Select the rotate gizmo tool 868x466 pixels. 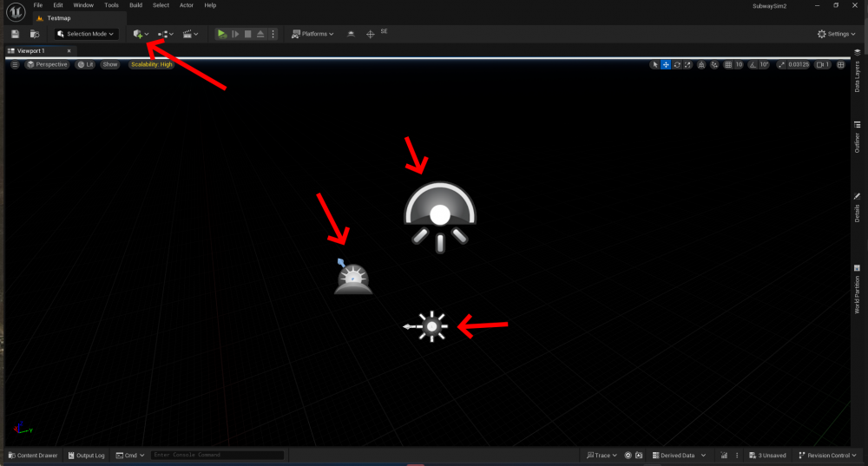[x=676, y=64]
